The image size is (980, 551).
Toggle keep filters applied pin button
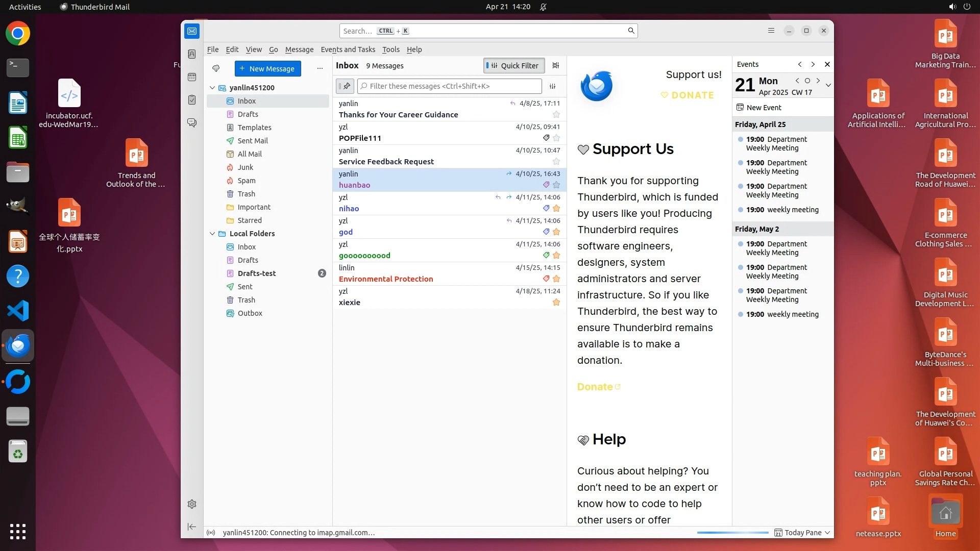pyautogui.click(x=345, y=86)
